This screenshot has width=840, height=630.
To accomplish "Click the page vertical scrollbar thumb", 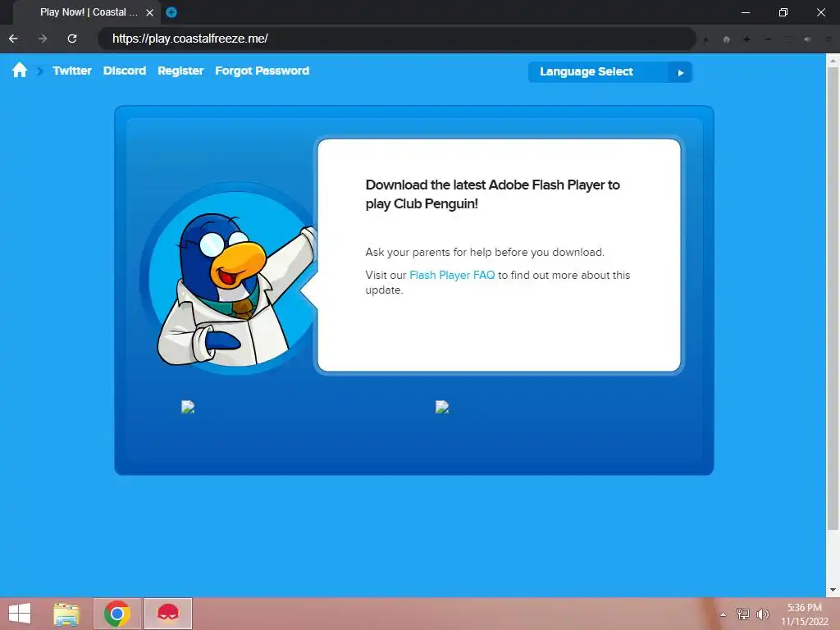I will pyautogui.click(x=833, y=297).
